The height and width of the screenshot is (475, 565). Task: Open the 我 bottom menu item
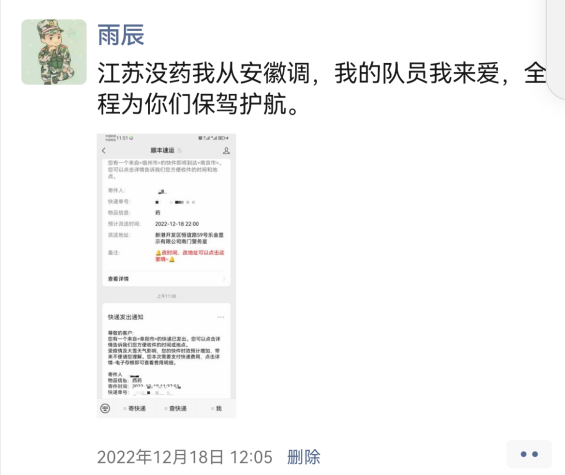(217, 408)
